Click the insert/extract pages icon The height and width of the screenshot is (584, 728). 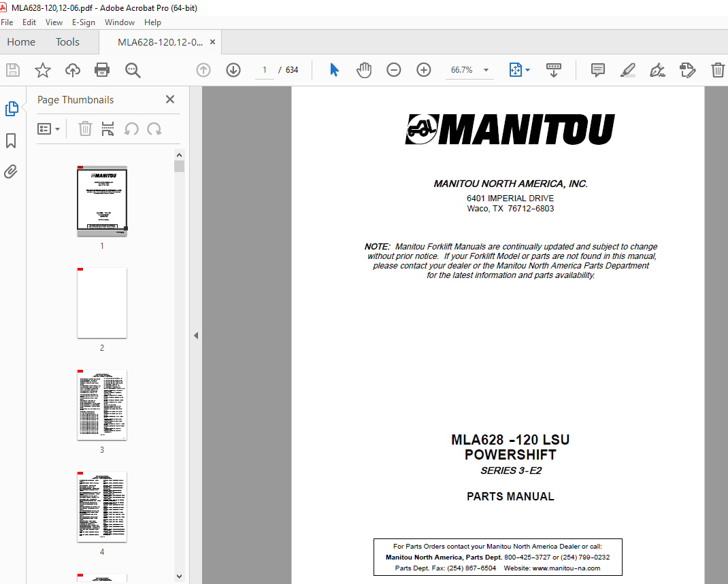[107, 129]
